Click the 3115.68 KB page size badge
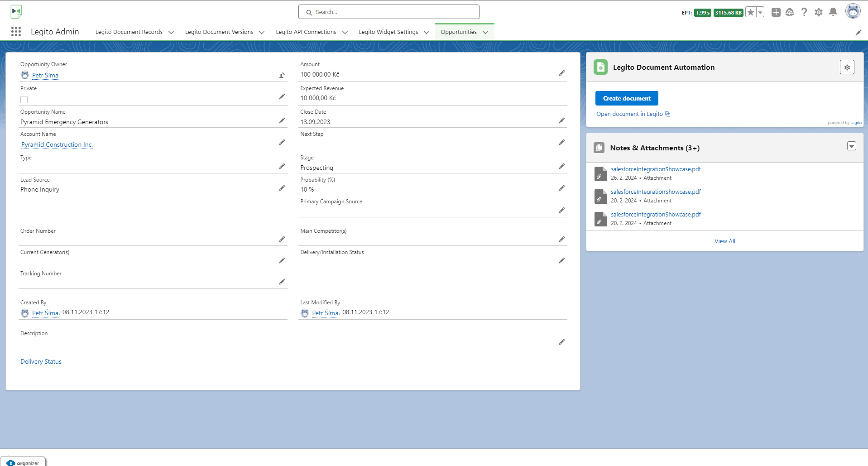This screenshot has width=868, height=466. 729,13
